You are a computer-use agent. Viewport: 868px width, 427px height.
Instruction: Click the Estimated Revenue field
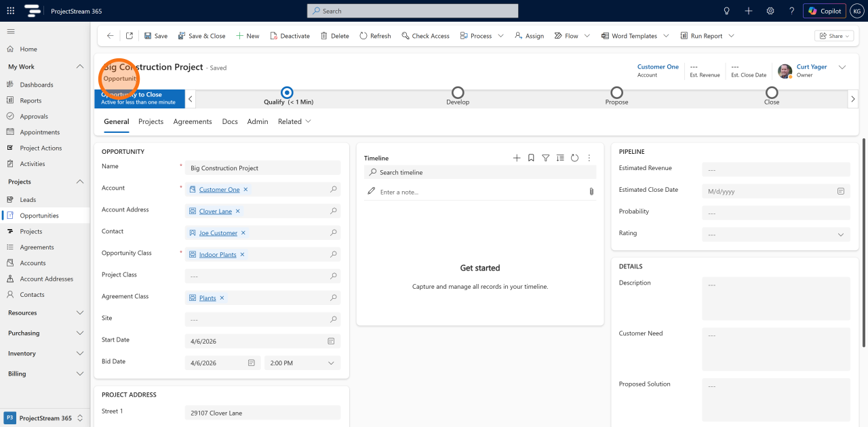tap(776, 169)
